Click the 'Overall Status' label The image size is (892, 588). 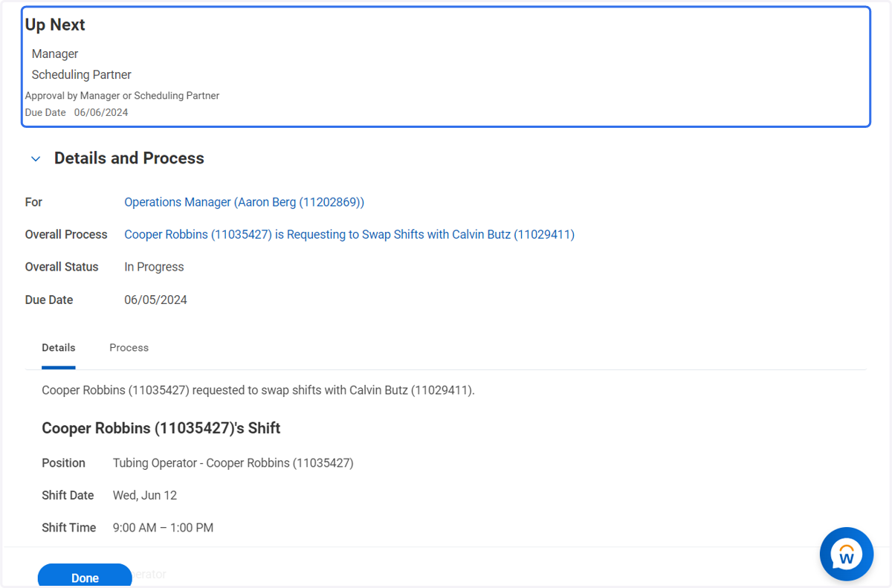click(x=62, y=267)
